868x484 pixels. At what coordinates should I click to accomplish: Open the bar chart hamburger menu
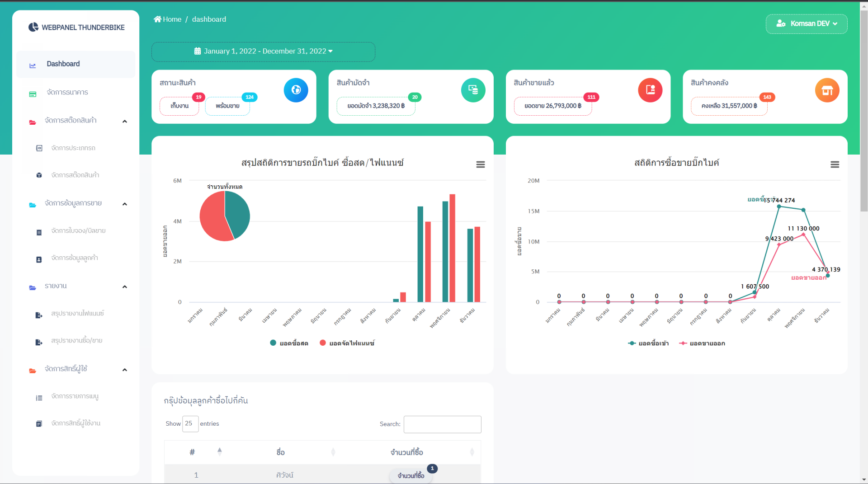tap(480, 164)
